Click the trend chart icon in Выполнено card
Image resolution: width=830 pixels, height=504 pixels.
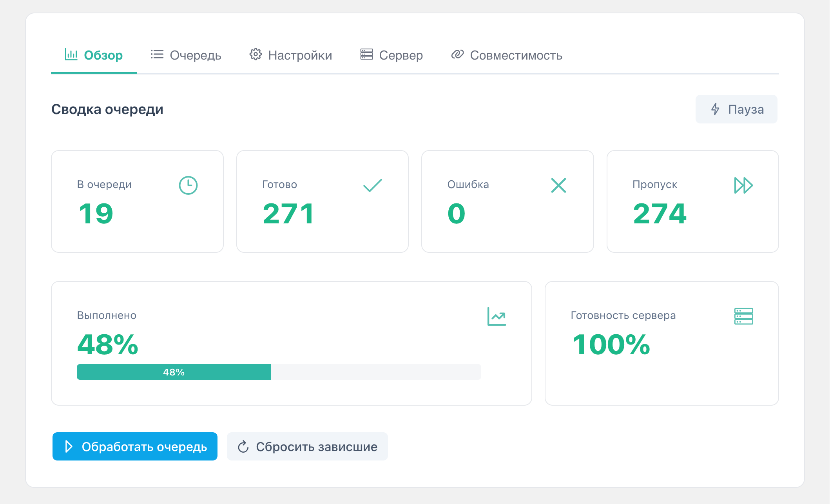pos(497,316)
